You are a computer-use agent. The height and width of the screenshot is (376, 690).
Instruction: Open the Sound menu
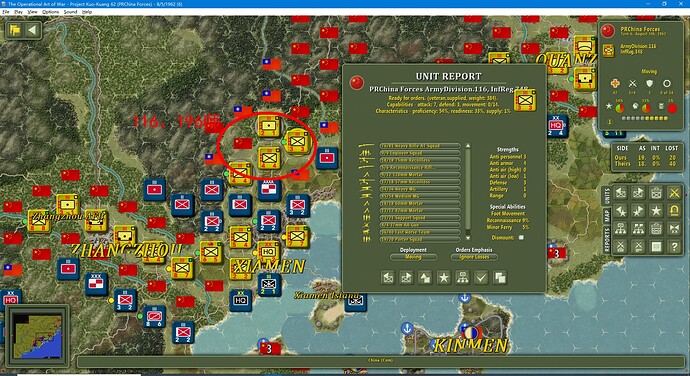70,12
